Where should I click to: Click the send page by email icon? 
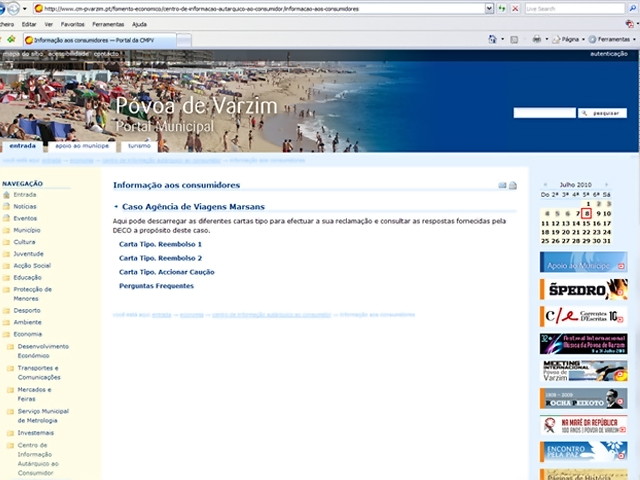click(502, 185)
